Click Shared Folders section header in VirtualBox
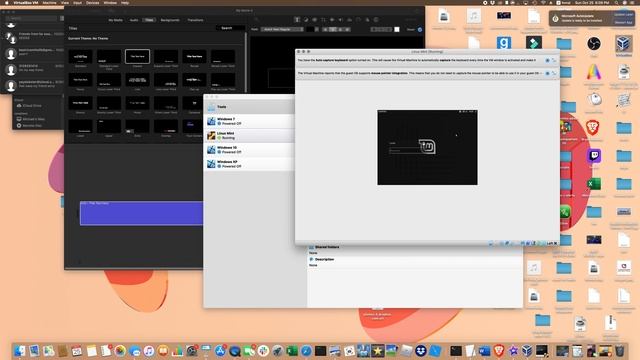This screenshot has height=360, width=640. coord(327,247)
